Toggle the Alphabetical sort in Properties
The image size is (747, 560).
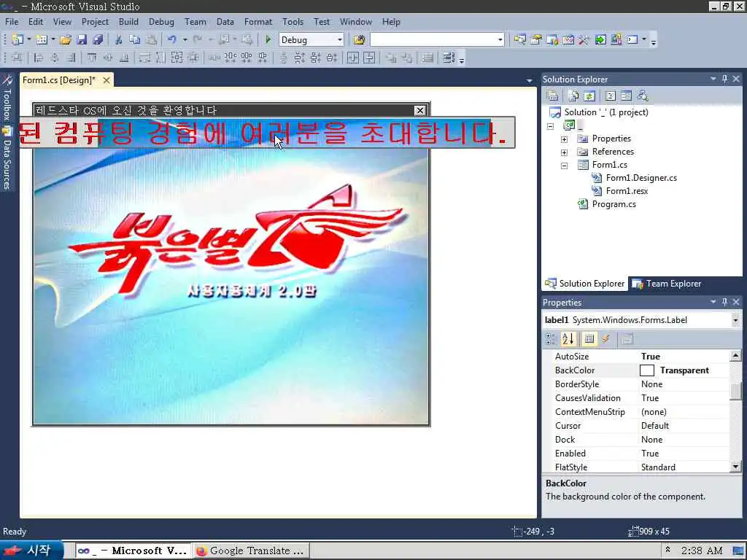pyautogui.click(x=568, y=339)
